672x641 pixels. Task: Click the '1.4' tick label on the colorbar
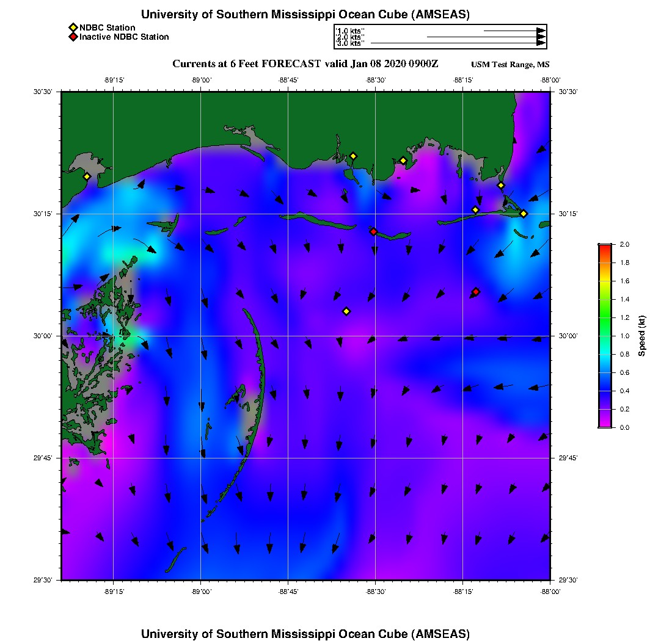click(624, 299)
